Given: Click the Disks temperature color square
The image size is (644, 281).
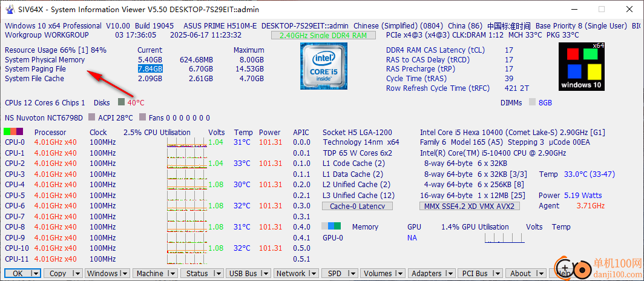Looking at the screenshot, I should click(121, 102).
